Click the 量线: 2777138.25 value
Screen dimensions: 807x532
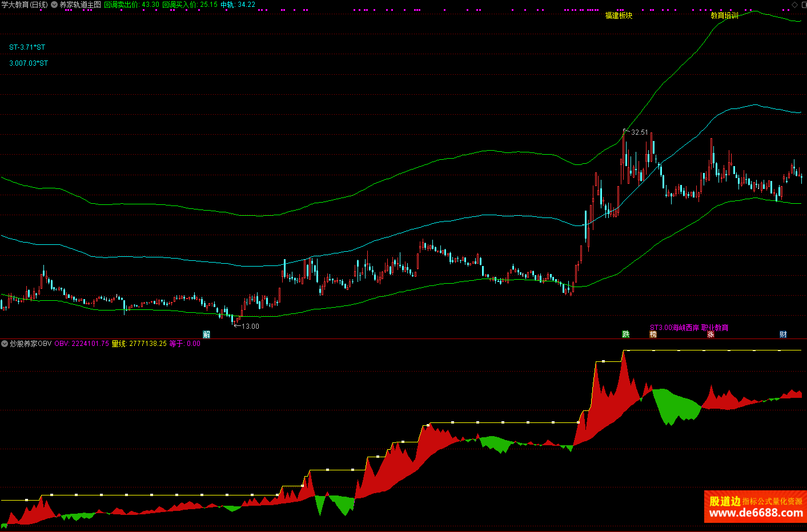pyautogui.click(x=139, y=344)
